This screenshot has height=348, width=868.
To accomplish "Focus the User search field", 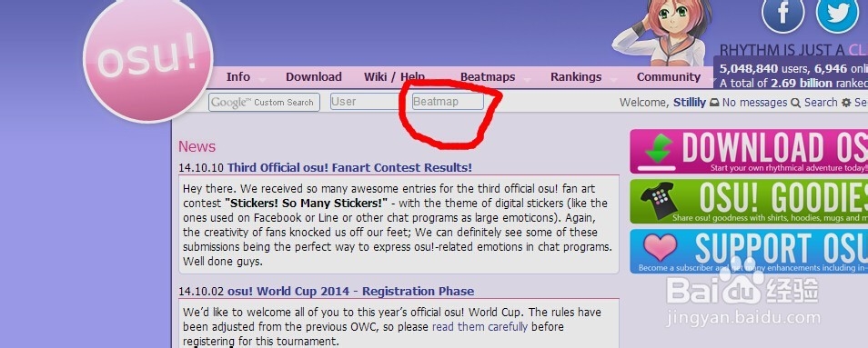I will point(365,102).
